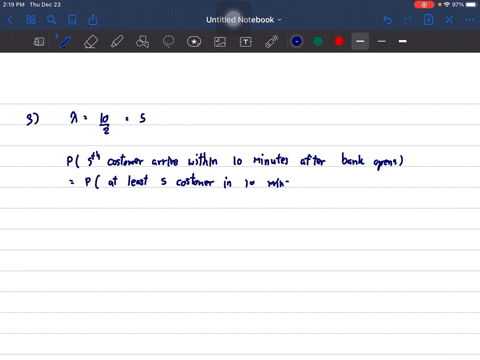Select the Lasso tool
This screenshot has height=360, width=480.
tap(168, 42)
